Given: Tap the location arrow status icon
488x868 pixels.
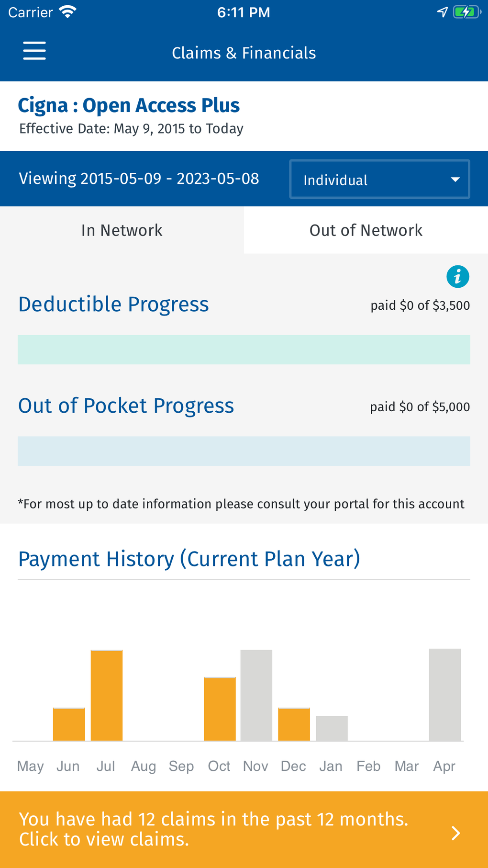Looking at the screenshot, I should pos(442,12).
